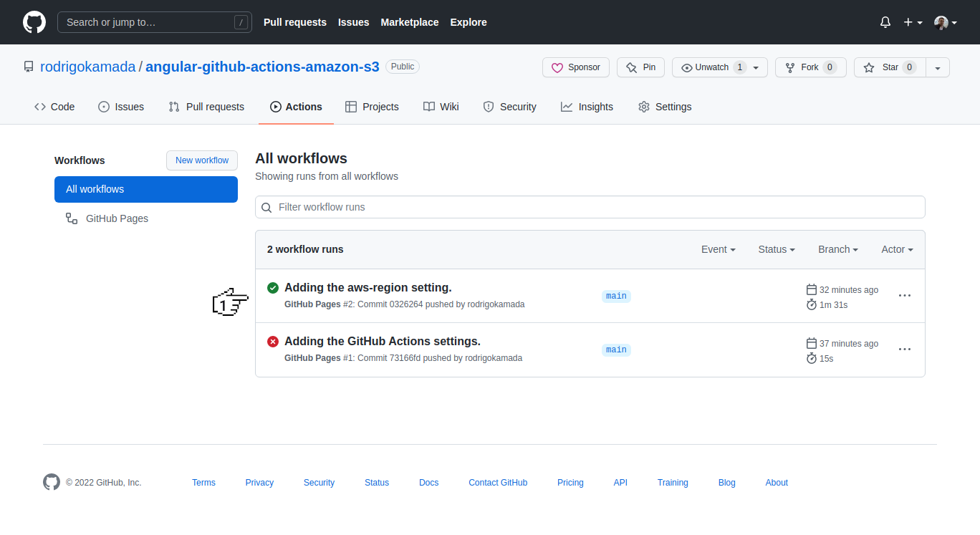The image size is (980, 535).
Task: Click the repository book icon beside rodrigokamada
Action: (29, 66)
